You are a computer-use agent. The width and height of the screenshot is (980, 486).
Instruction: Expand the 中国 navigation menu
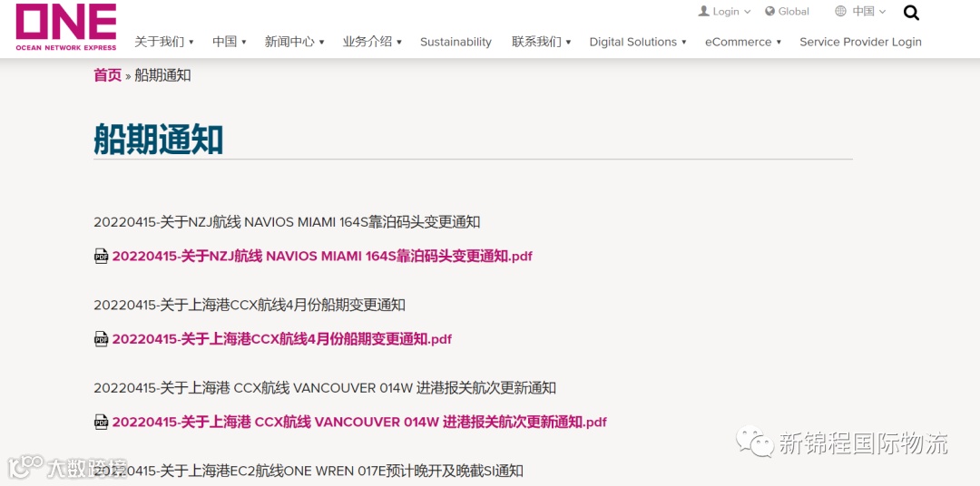point(229,42)
